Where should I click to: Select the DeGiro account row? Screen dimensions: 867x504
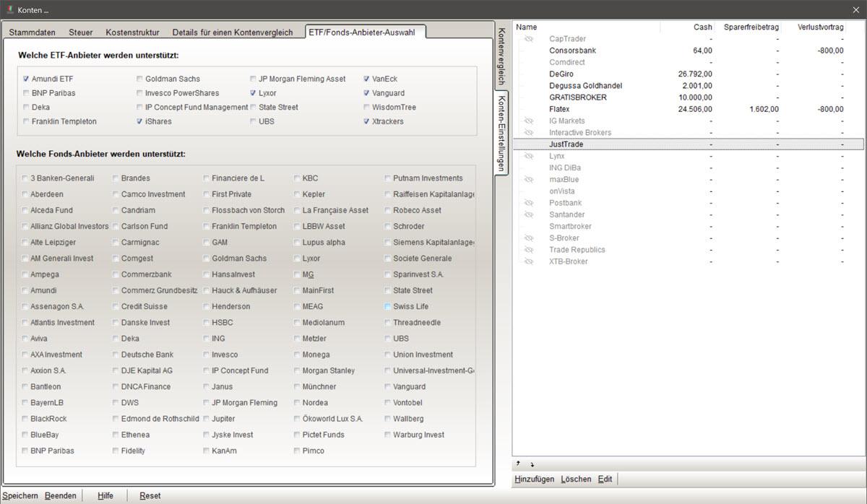tap(689, 74)
